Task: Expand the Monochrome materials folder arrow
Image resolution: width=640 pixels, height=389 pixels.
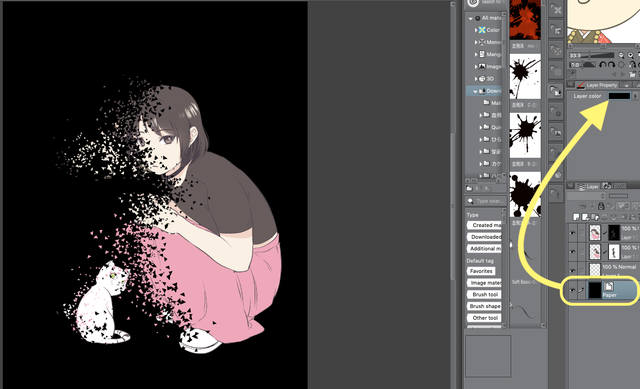Action: point(476,42)
